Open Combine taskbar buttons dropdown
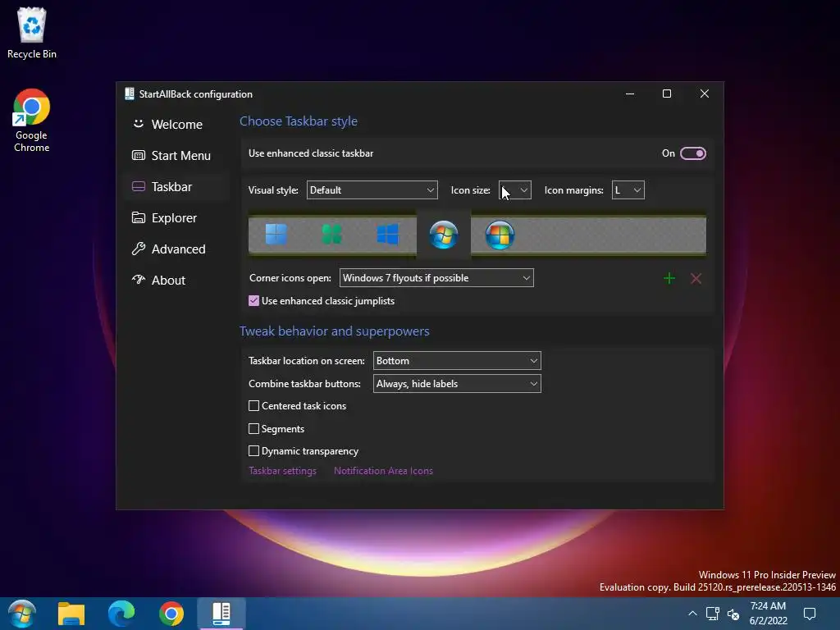 click(457, 384)
